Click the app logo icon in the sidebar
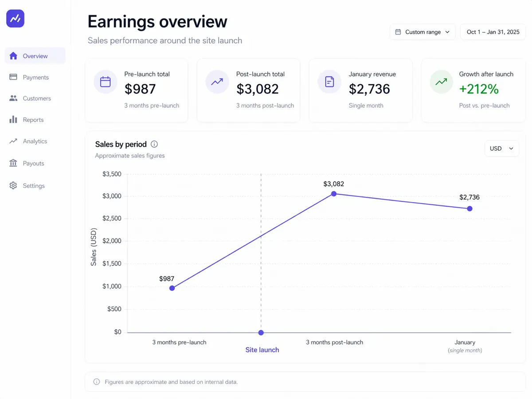This screenshot has width=532, height=399. coord(15,19)
